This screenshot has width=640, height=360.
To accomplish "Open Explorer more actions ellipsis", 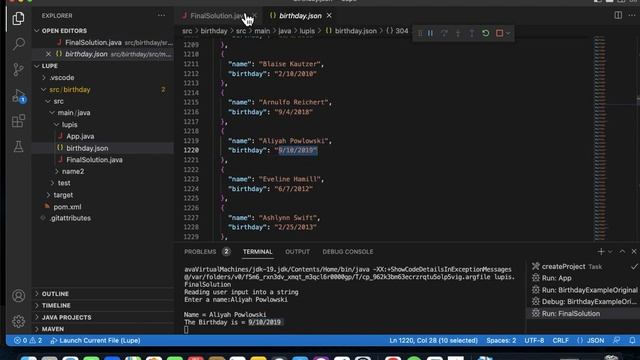I will click(161, 16).
